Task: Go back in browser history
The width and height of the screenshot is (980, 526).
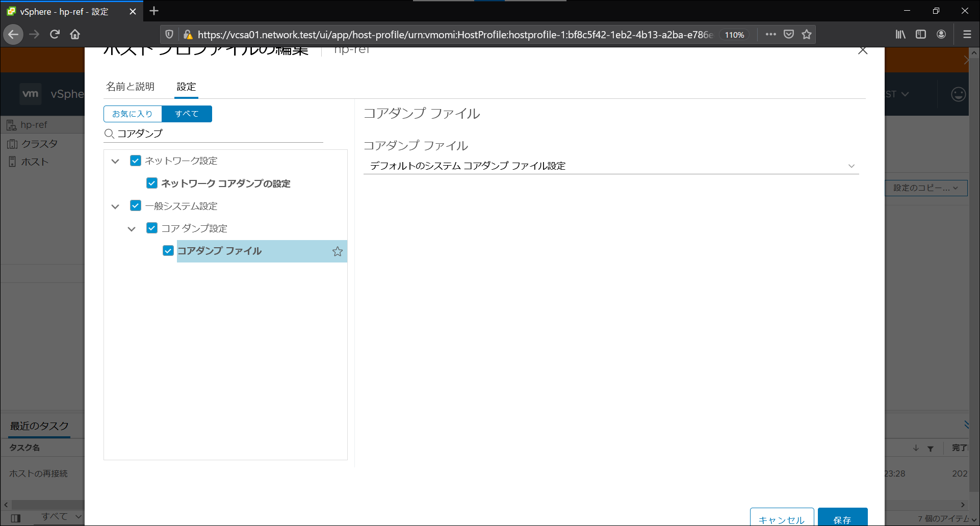Action: 13,34
